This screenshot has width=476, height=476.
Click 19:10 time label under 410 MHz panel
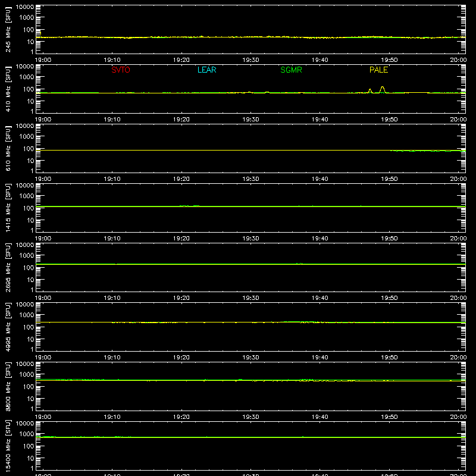(x=112, y=120)
